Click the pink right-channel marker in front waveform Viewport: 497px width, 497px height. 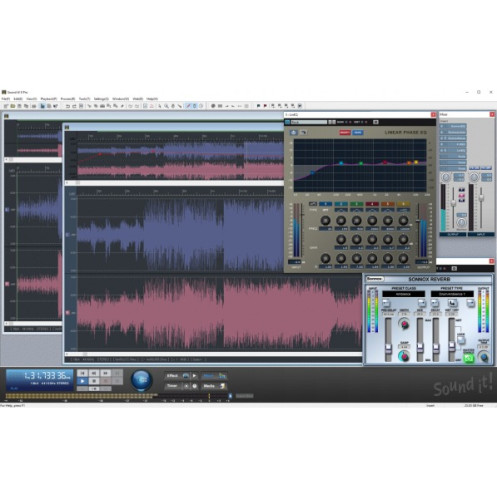click(68, 313)
